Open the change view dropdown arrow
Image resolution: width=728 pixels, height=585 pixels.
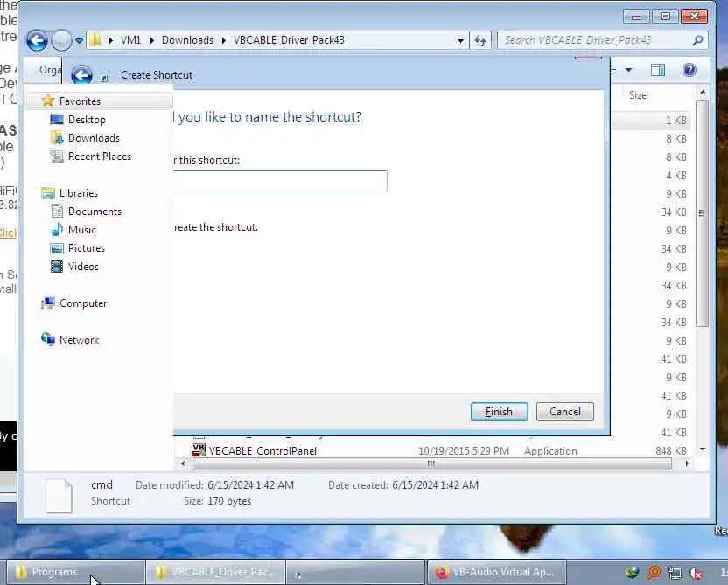coord(628,70)
